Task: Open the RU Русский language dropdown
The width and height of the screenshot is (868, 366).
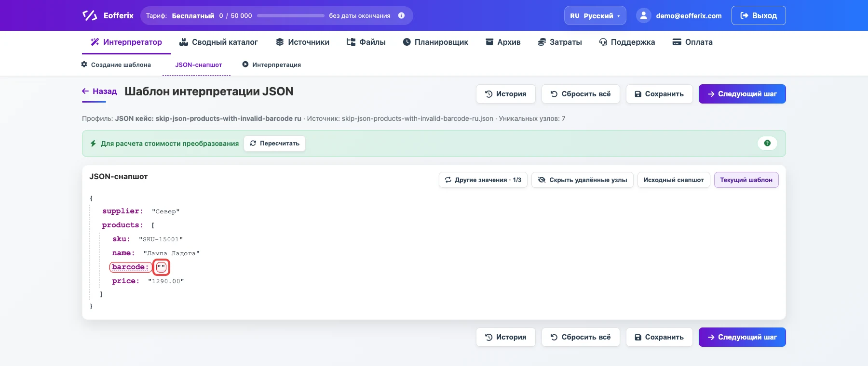Action: pyautogui.click(x=595, y=15)
